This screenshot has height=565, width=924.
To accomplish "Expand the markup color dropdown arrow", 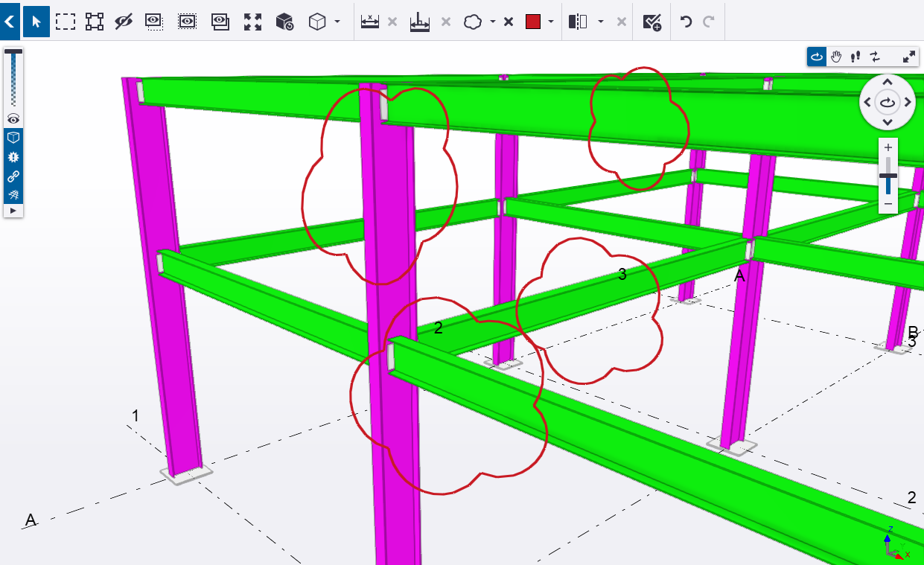I will tap(551, 22).
